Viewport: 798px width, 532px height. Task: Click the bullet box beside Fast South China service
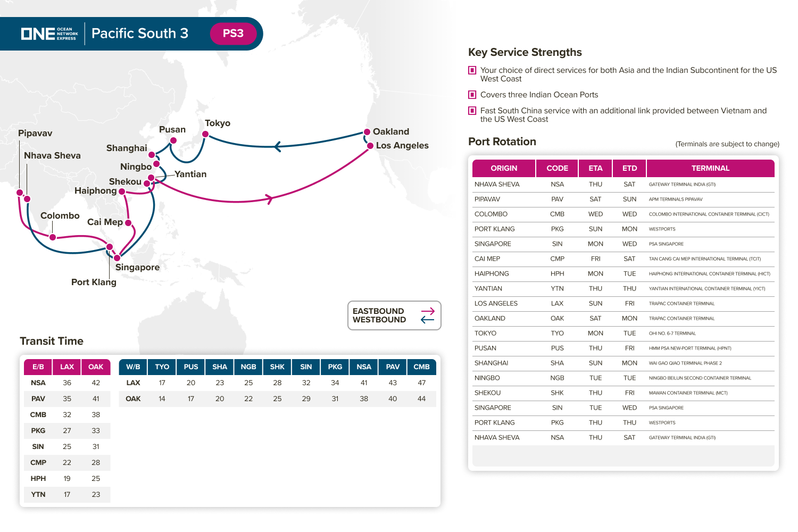(472, 111)
